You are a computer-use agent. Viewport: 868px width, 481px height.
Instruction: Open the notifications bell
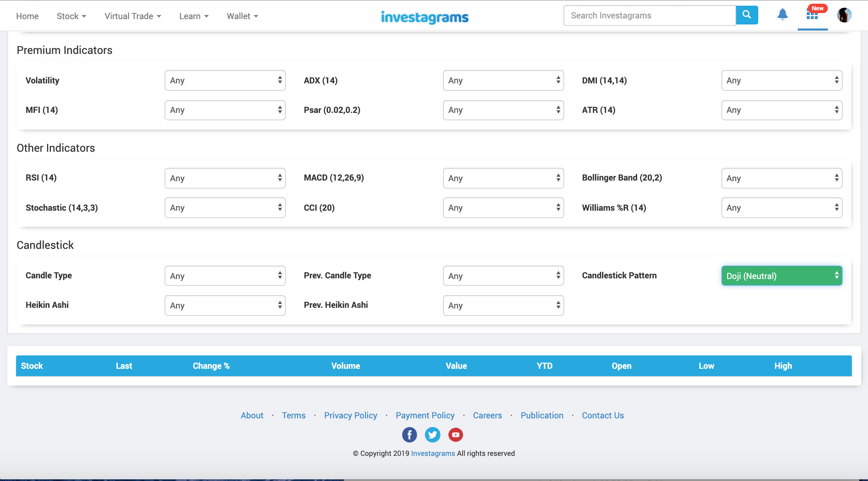coord(782,15)
